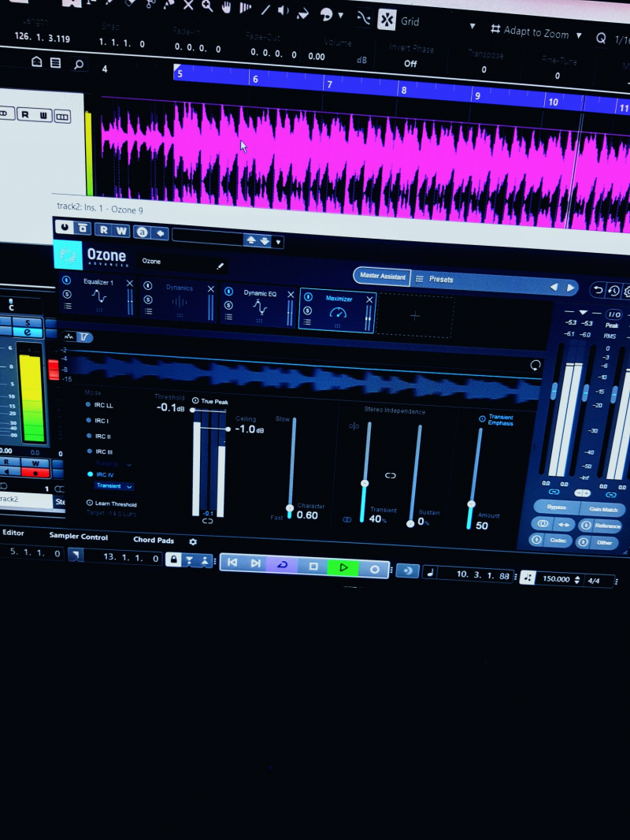The height and width of the screenshot is (840, 630).
Task: Enable the True Peak limiting toggle
Action: 195,401
